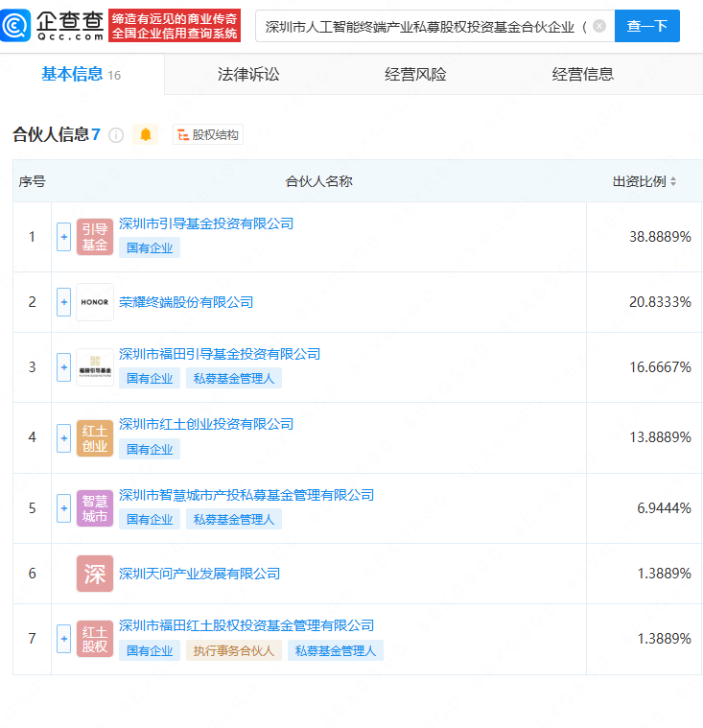The width and height of the screenshot is (703, 728).
Task: Click 国有企业 tag under 深圳市福田红土股权投资
Action: [x=150, y=651]
